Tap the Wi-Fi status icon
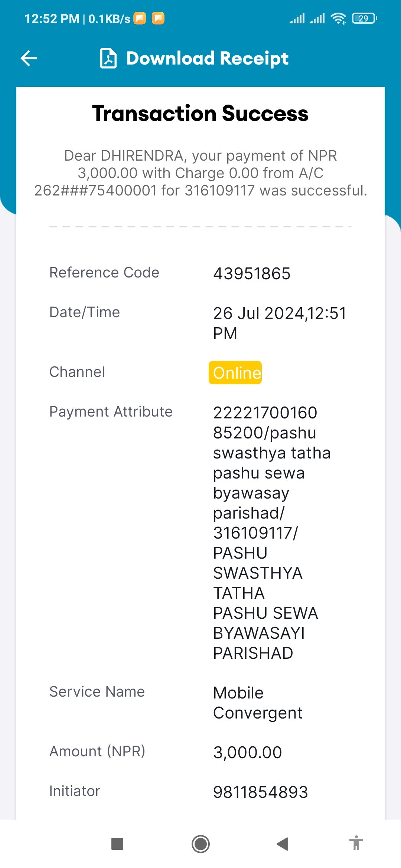401x868 pixels. 338,18
